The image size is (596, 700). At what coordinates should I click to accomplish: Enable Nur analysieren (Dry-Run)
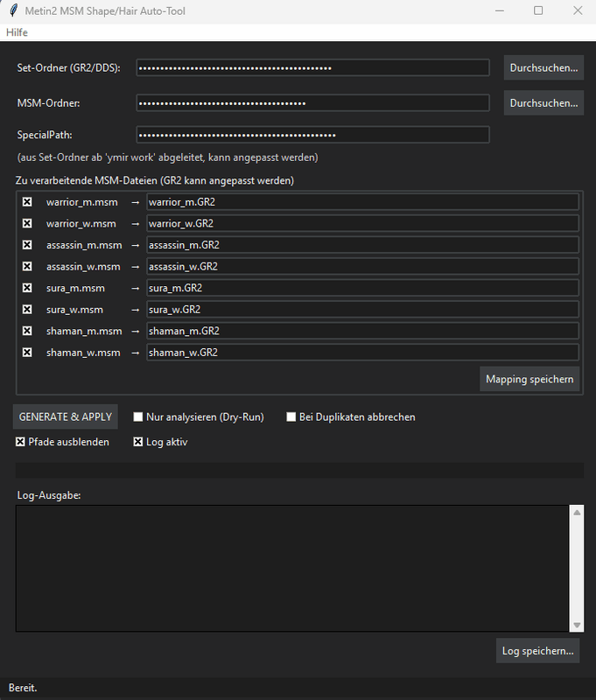point(137,416)
